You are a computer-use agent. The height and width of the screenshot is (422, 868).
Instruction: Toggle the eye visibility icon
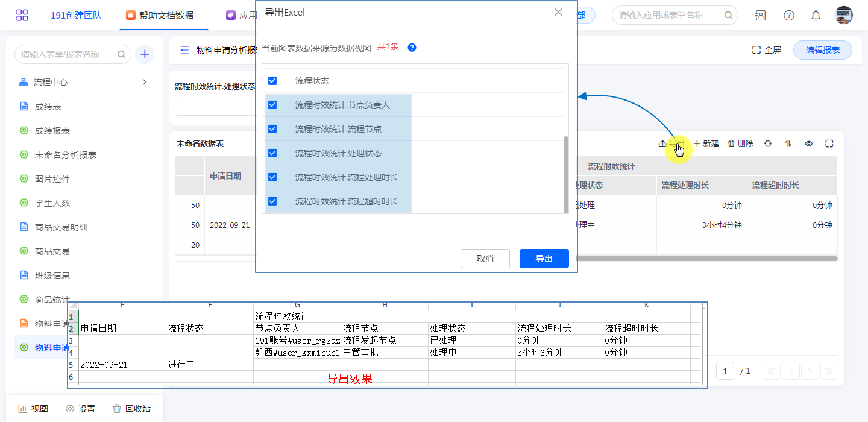809,143
